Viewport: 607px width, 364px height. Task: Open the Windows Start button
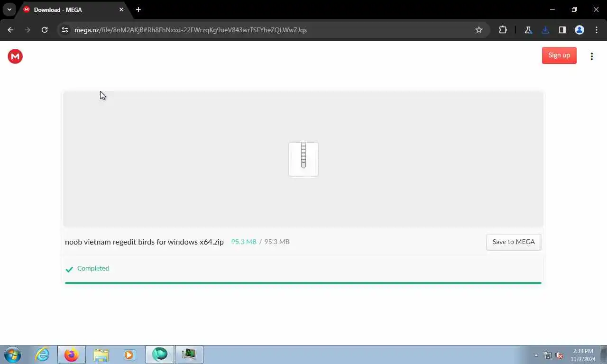point(13,355)
